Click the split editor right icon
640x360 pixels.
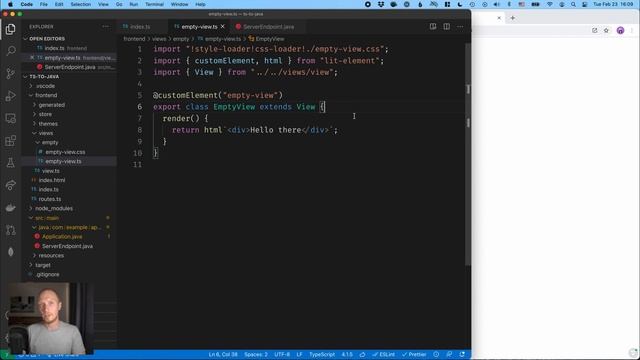click(x=447, y=27)
